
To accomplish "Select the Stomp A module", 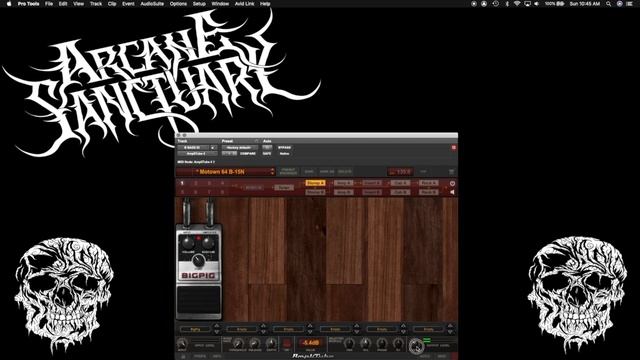I will pyautogui.click(x=315, y=183).
